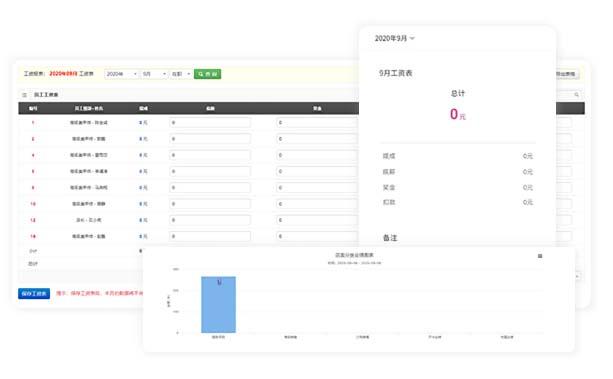This screenshot has height=379, width=613.
Task: Open the 9月 month dropdown
Action: [154, 74]
